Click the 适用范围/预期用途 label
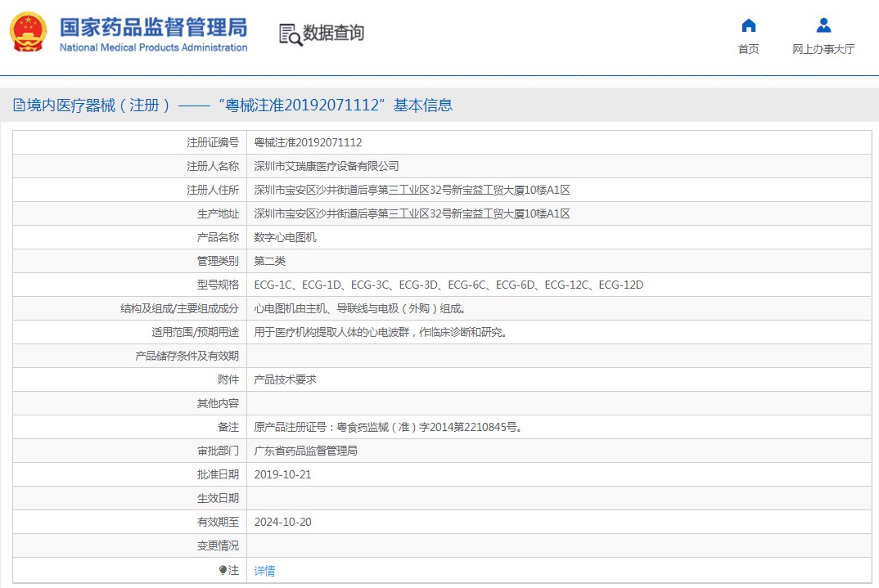 (x=195, y=332)
